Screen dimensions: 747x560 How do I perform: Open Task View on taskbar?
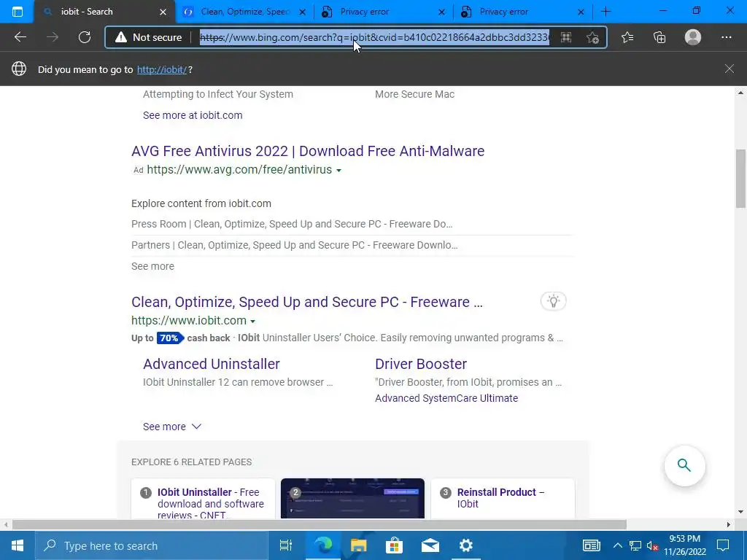point(285,545)
